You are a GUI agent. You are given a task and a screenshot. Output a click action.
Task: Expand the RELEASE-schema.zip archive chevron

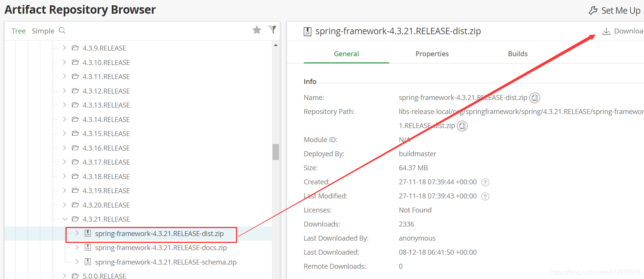(77, 262)
